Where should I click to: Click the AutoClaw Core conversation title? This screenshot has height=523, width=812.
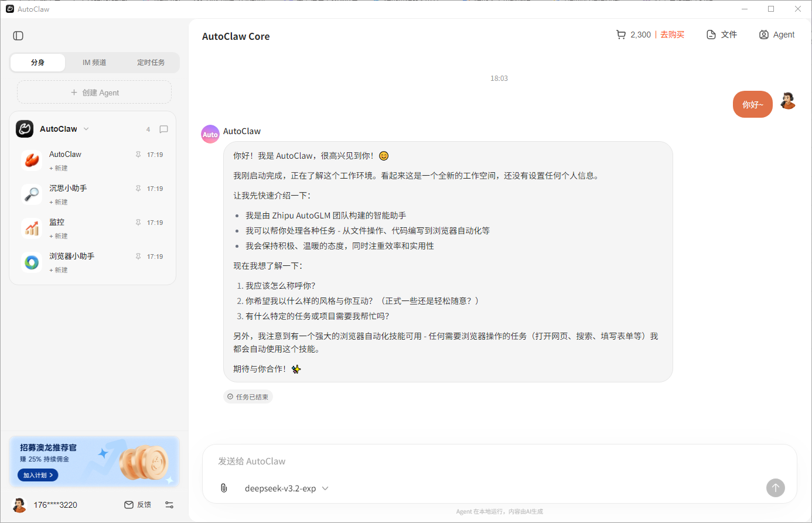pyautogui.click(x=236, y=36)
